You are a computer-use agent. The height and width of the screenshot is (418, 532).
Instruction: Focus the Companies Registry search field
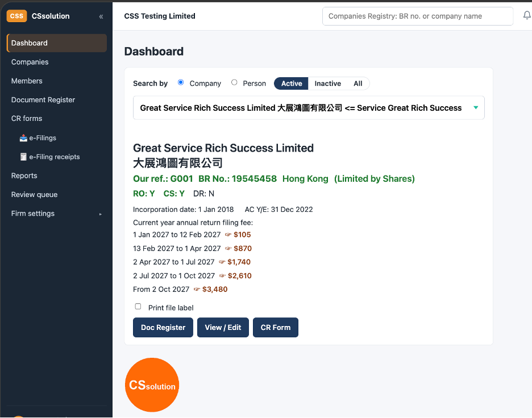pos(418,16)
